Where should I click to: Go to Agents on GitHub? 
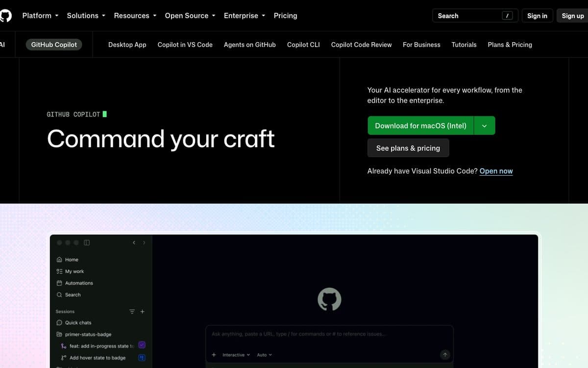(x=250, y=45)
